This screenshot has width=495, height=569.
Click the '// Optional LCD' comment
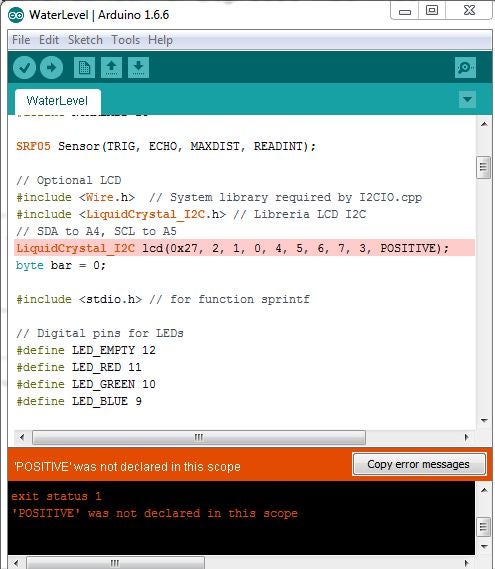(x=69, y=180)
